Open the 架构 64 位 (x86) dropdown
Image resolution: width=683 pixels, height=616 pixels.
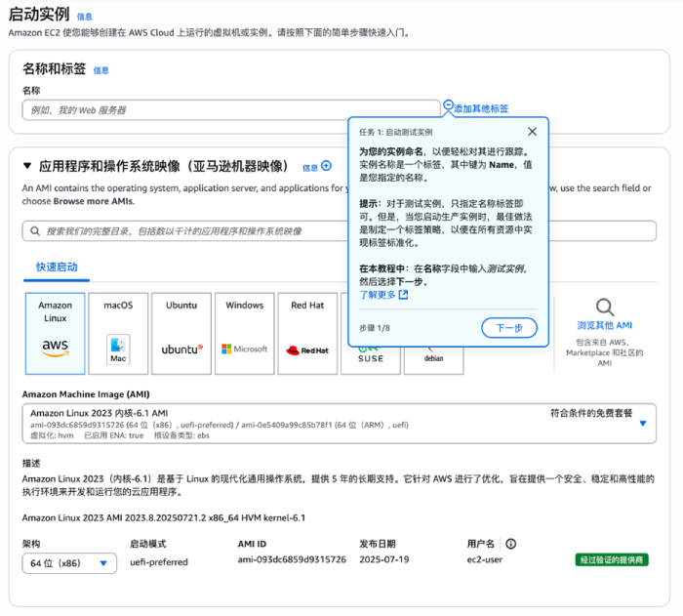tap(69, 563)
